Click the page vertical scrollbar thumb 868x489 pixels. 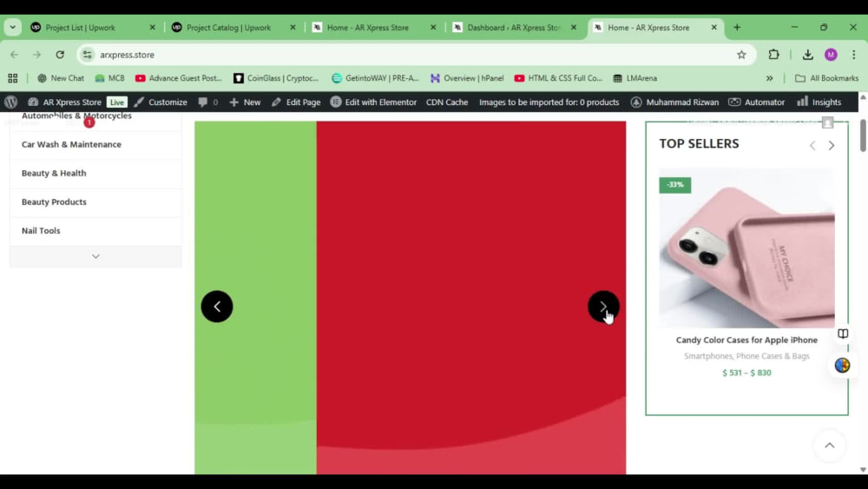pyautogui.click(x=863, y=135)
